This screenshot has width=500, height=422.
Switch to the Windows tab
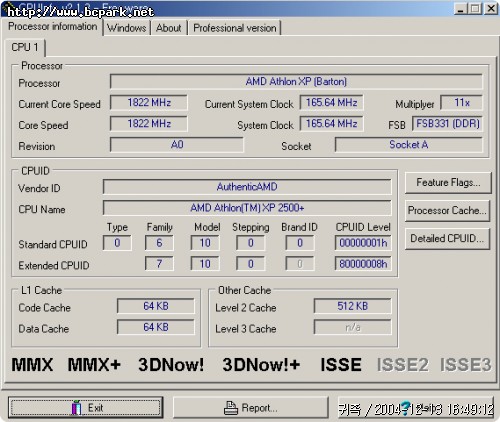pos(127,28)
